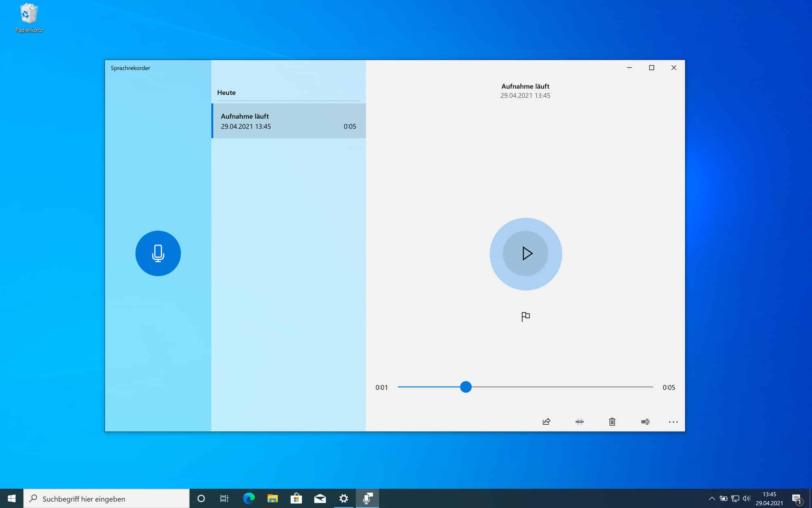Play the selected recording
The image size is (812, 508).
526,254
